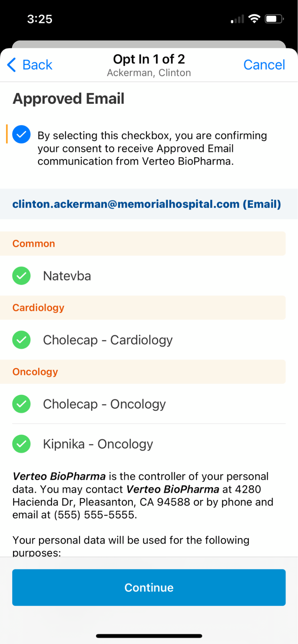The width and height of the screenshot is (298, 644).
Task: Tap the 3:25 clock in status bar
Action: click(x=40, y=19)
